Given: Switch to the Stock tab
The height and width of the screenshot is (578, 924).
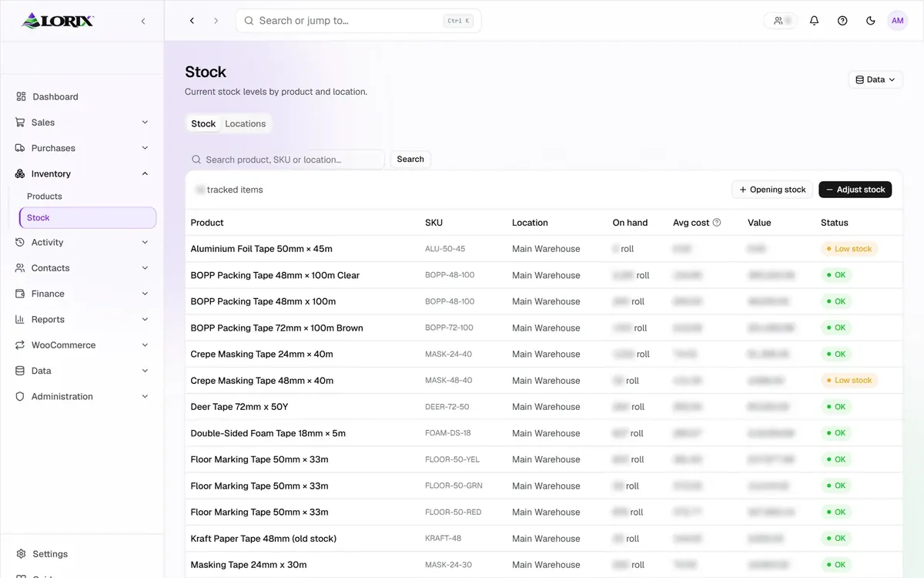Looking at the screenshot, I should click(x=203, y=123).
